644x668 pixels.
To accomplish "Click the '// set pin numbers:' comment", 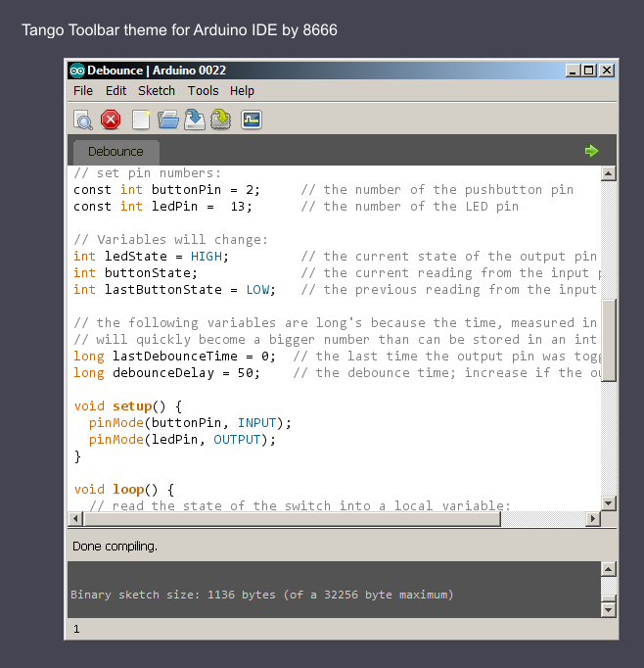I will [x=147, y=173].
